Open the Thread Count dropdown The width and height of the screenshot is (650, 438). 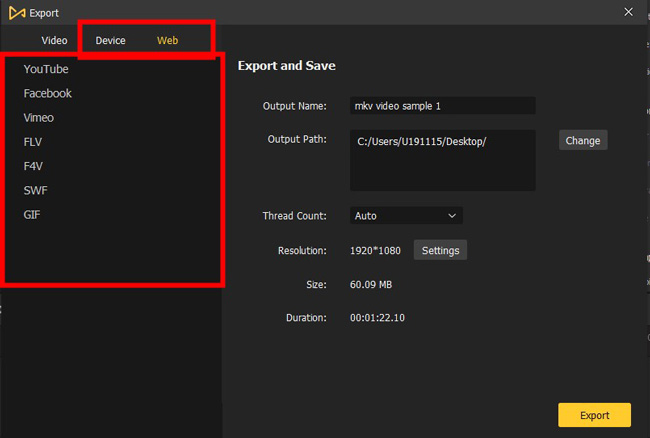[406, 215]
